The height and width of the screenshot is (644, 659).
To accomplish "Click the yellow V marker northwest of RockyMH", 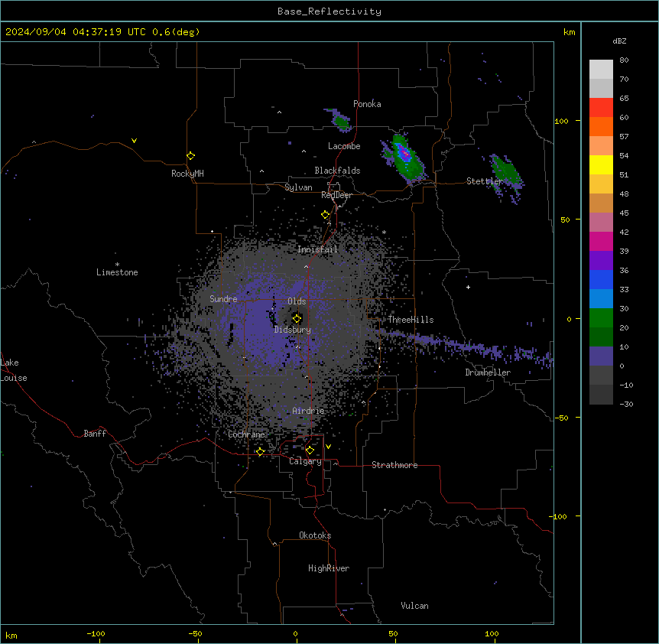I will pyautogui.click(x=134, y=141).
